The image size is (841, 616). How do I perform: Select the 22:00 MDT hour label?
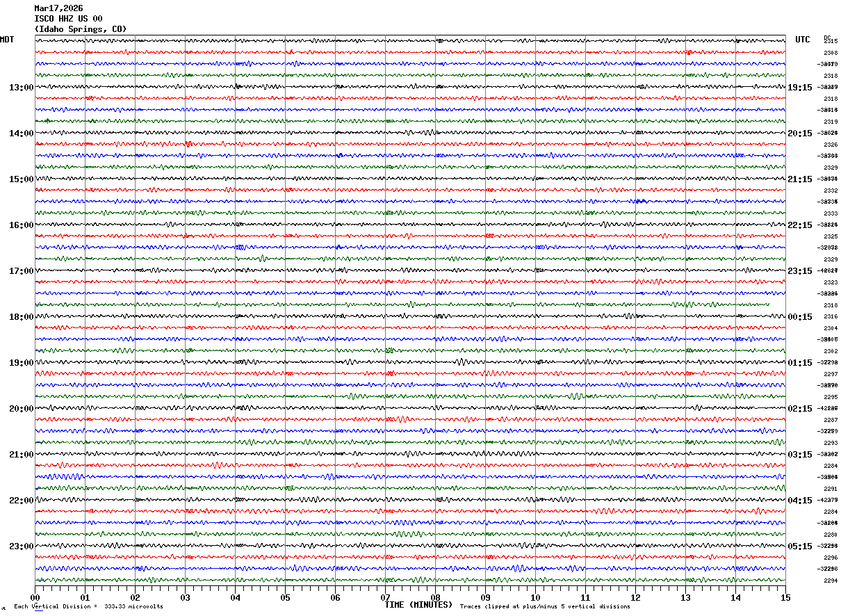click(x=21, y=501)
